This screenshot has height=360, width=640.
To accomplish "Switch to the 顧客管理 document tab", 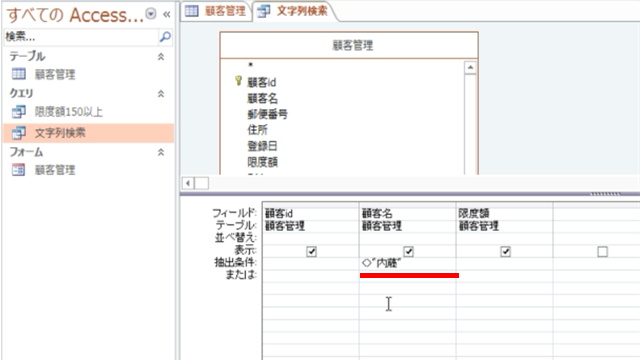I will (216, 11).
